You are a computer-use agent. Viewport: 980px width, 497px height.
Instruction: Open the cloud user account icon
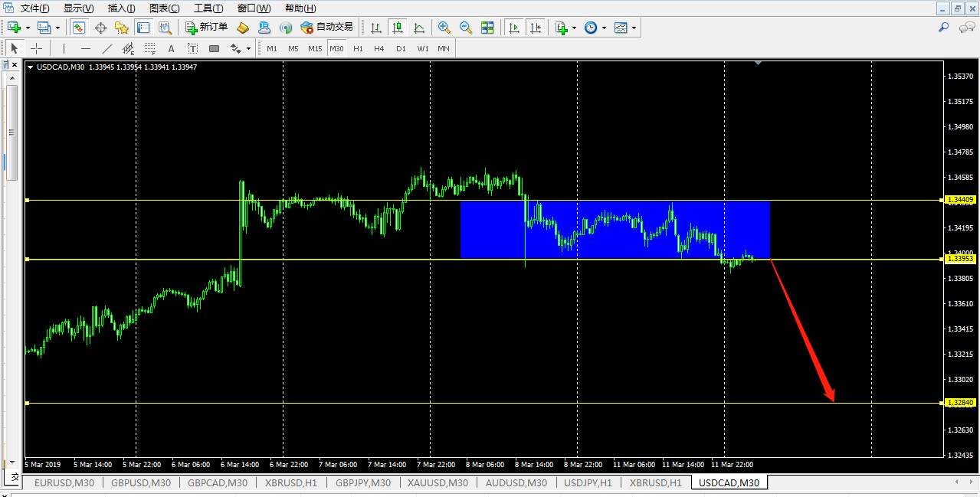coord(264,28)
